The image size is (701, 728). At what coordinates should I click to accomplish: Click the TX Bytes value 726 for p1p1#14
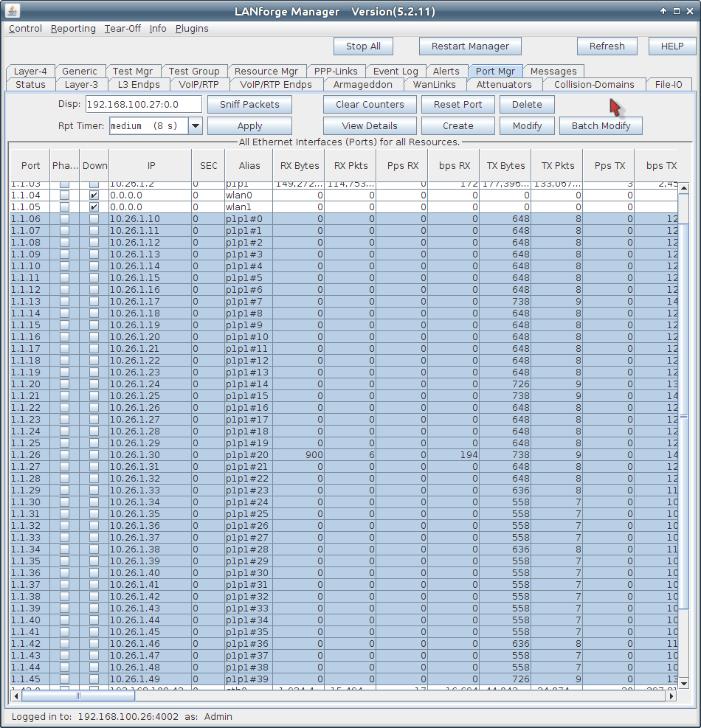point(505,384)
